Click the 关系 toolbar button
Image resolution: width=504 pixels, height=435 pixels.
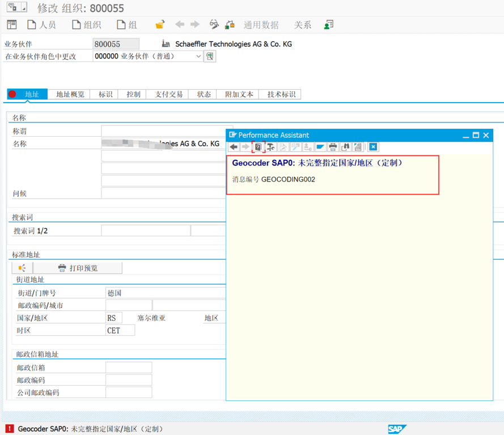(x=302, y=25)
